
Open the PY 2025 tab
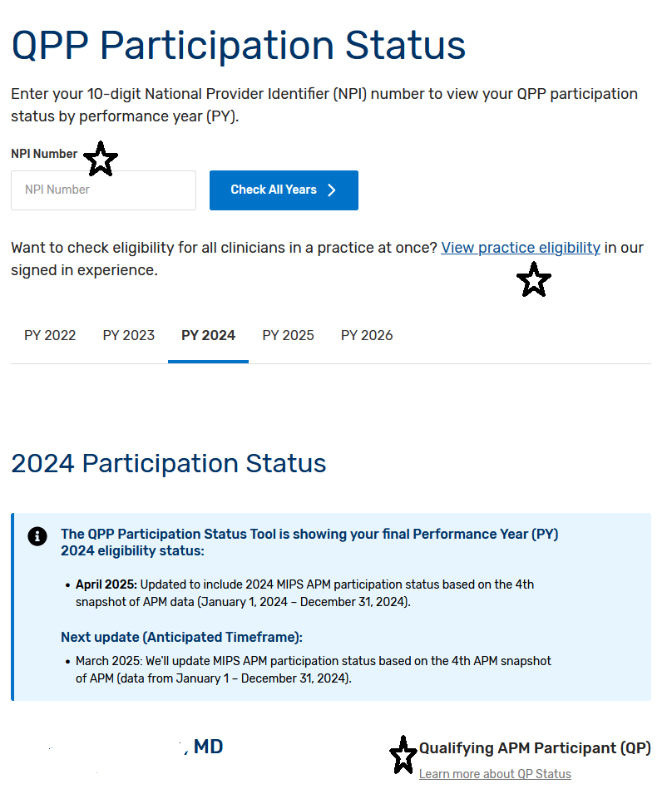point(288,336)
